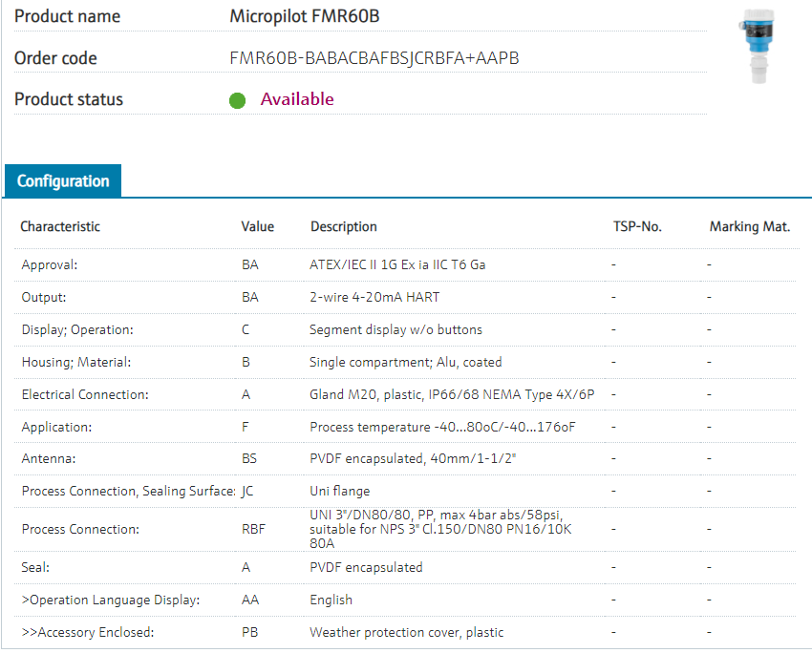The image size is (812, 653).
Task: Select Weather protection cover, plastic text
Action: click(407, 632)
